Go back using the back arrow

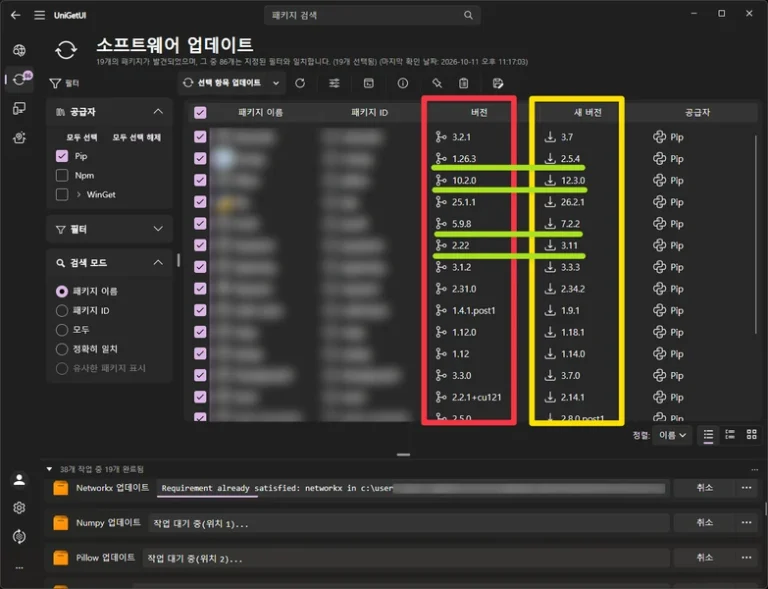(16, 15)
